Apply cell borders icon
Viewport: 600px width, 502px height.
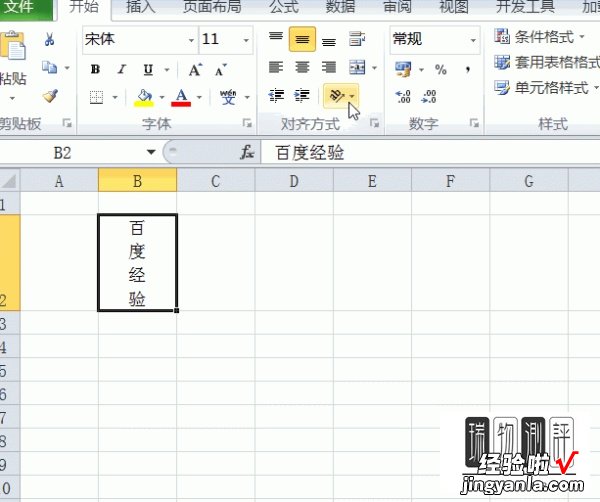[96, 97]
